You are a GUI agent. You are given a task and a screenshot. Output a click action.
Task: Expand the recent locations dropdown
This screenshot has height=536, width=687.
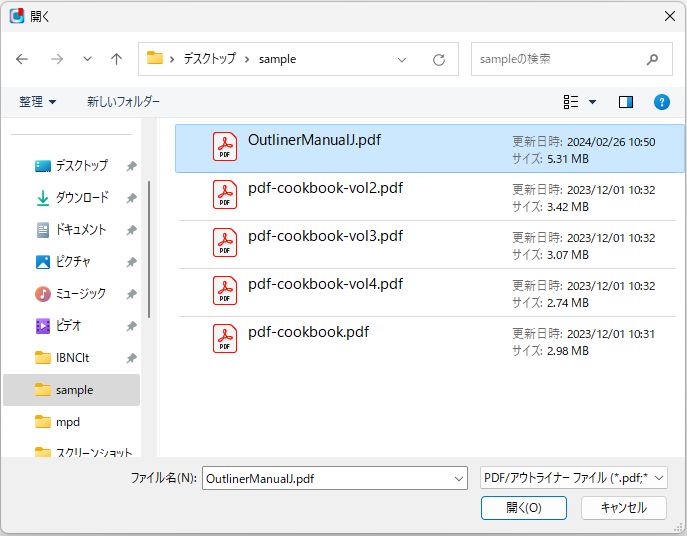(x=87, y=59)
